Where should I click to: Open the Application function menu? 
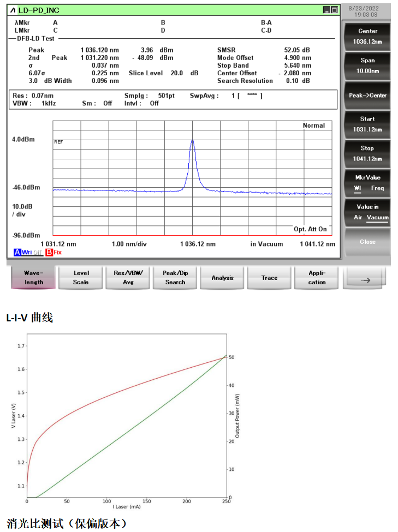(x=317, y=277)
